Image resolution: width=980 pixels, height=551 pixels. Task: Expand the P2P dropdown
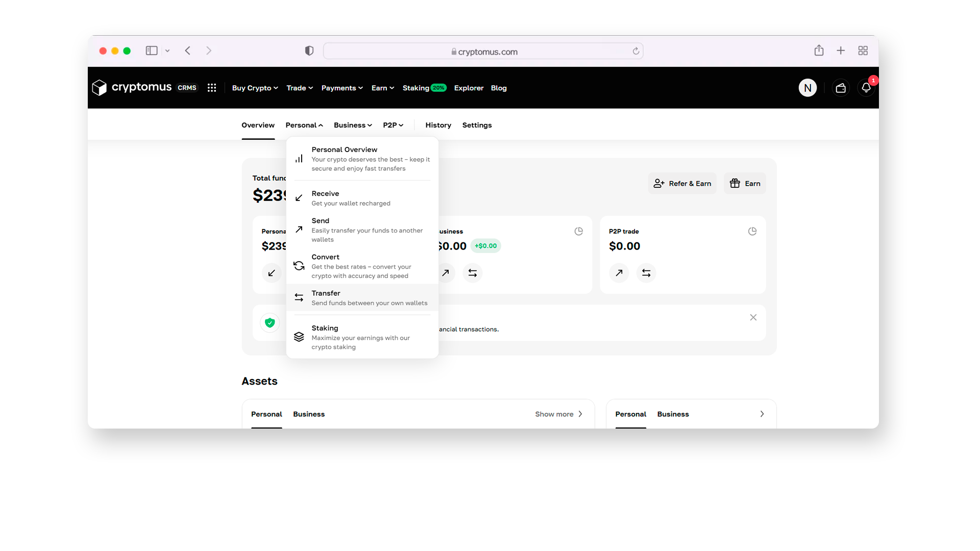393,125
